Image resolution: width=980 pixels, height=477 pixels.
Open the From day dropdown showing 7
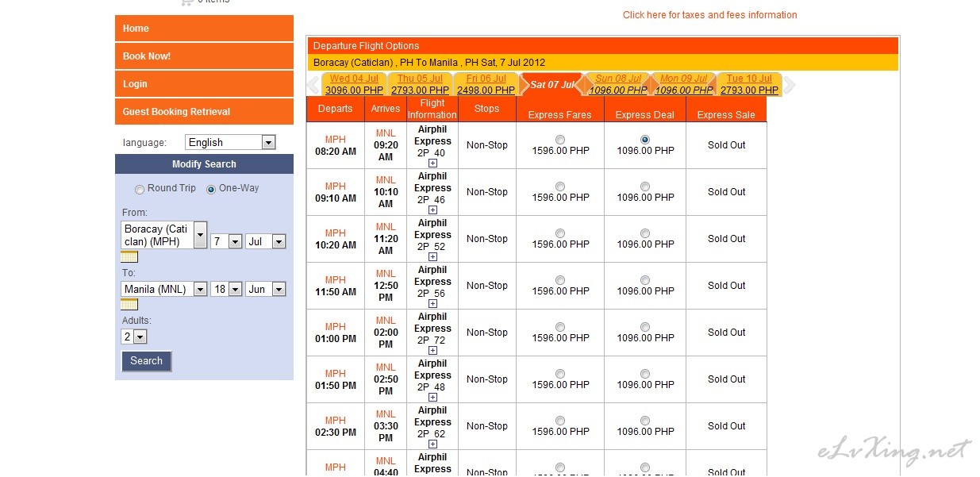(x=226, y=241)
